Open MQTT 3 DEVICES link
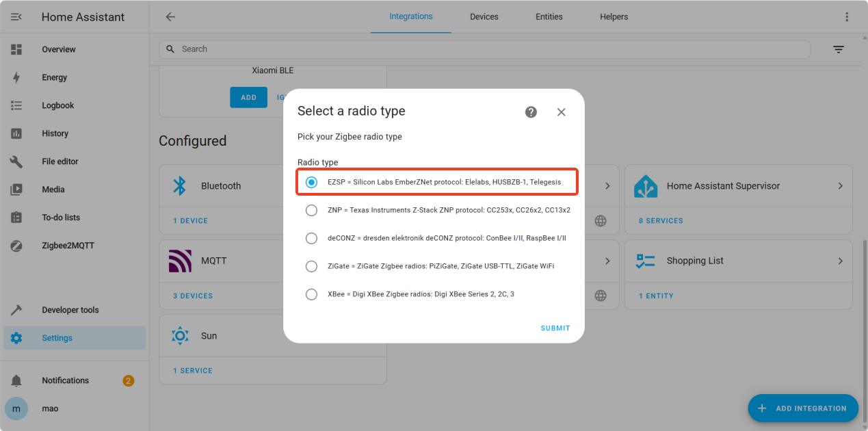 (193, 296)
